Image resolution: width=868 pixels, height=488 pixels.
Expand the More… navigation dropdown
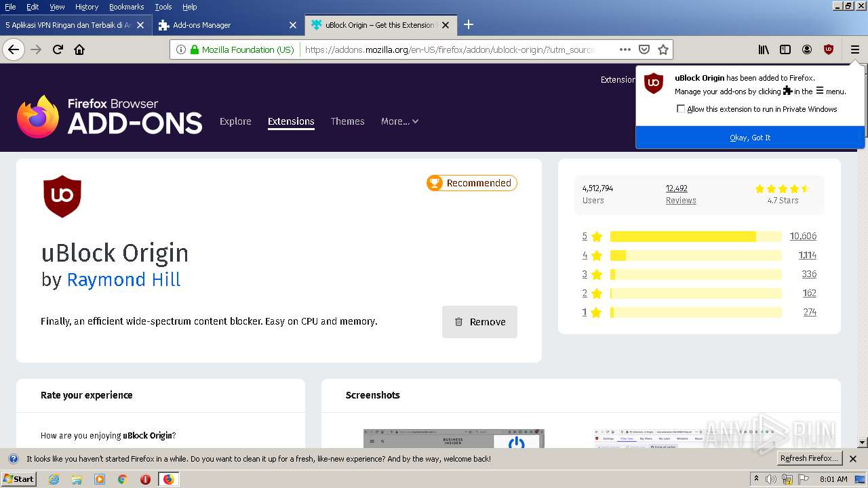pos(399,121)
